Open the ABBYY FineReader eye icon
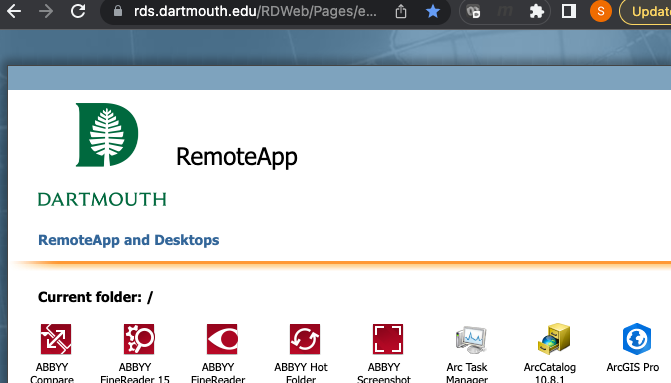 pyautogui.click(x=222, y=339)
